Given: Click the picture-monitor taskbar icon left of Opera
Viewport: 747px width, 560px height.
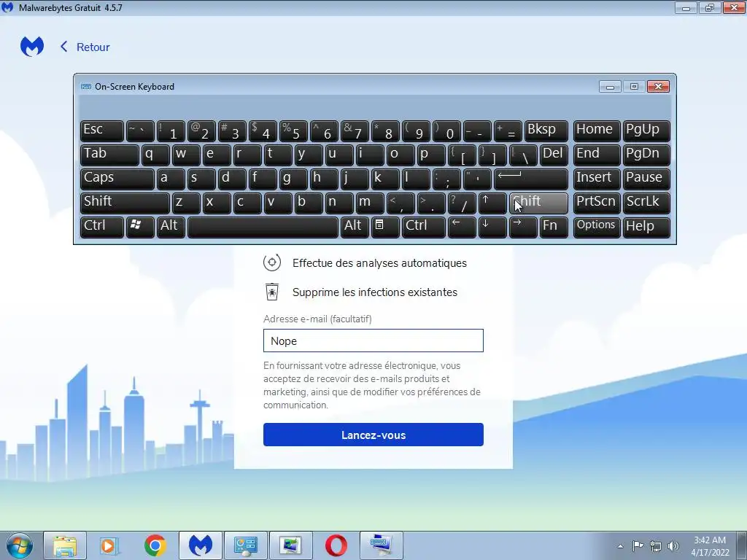Looking at the screenshot, I should click(x=290, y=545).
